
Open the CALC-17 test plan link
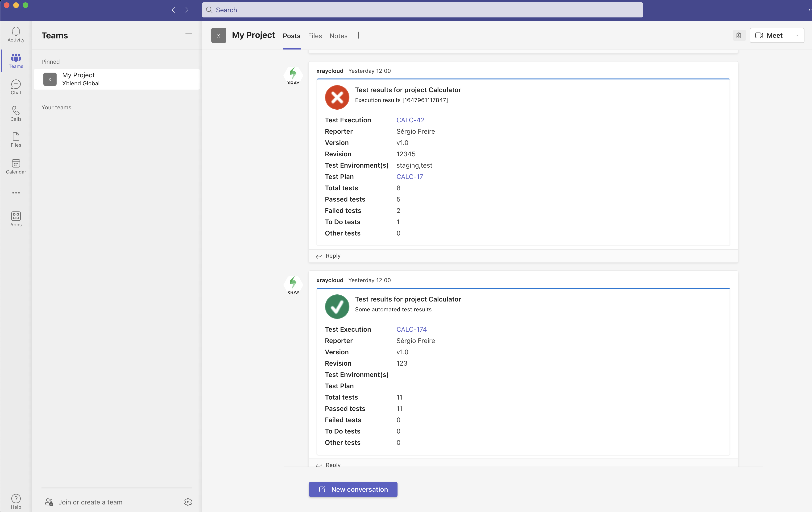[x=410, y=177]
